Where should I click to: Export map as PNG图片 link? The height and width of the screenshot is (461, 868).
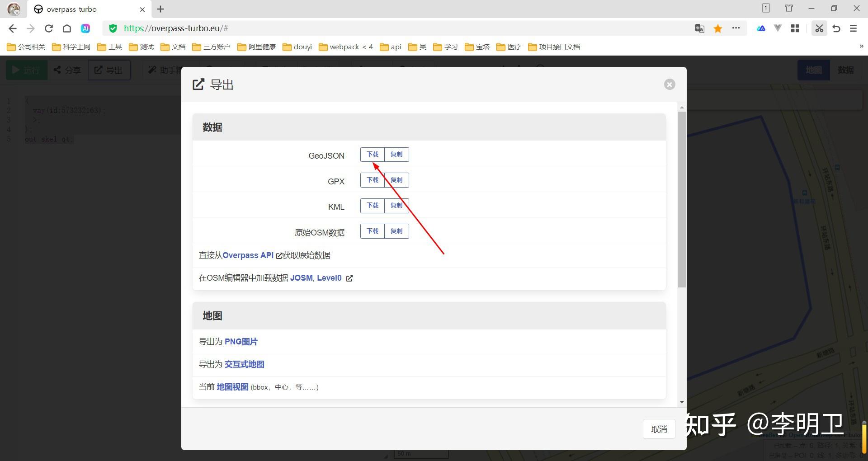pos(241,342)
